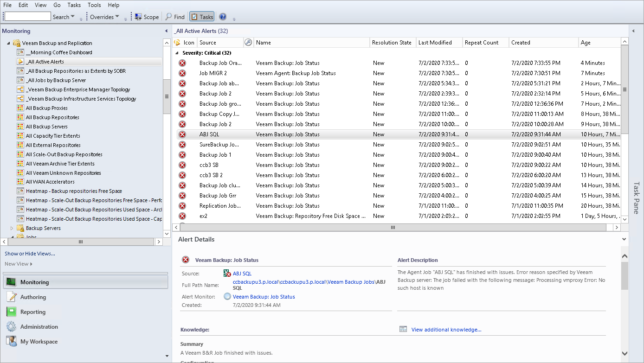Image resolution: width=644 pixels, height=363 pixels.
Task: Sort by Resolution State column header
Action: [x=393, y=43]
